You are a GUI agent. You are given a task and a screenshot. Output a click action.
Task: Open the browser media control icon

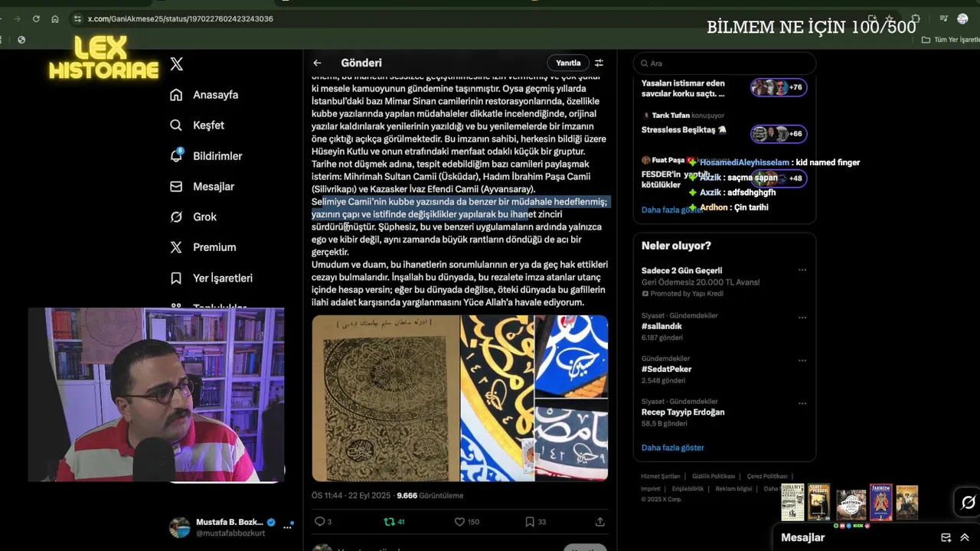[x=943, y=18]
